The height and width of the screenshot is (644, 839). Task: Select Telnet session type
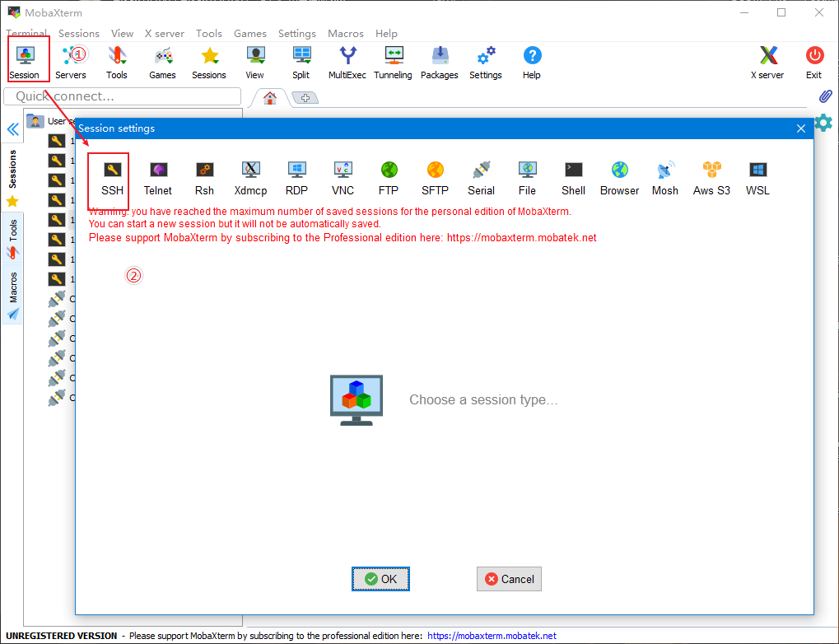[158, 179]
